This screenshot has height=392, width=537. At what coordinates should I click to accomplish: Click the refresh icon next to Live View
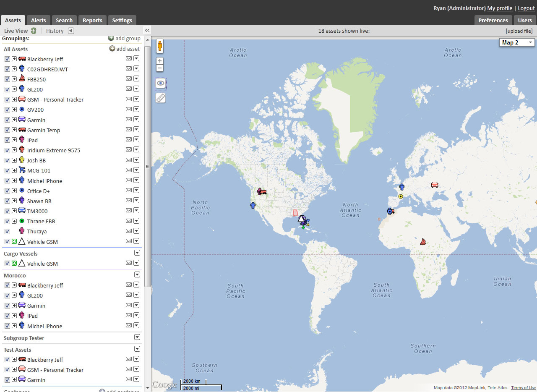(x=34, y=31)
